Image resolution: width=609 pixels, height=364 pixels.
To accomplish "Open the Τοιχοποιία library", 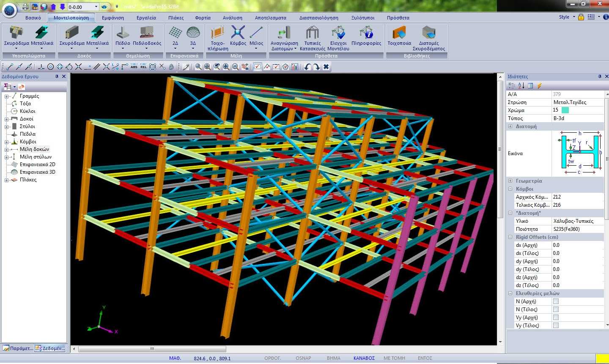I will pos(399,36).
